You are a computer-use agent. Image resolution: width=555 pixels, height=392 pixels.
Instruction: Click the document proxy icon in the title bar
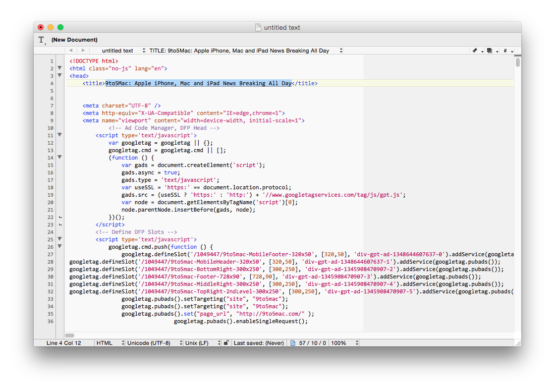(259, 27)
